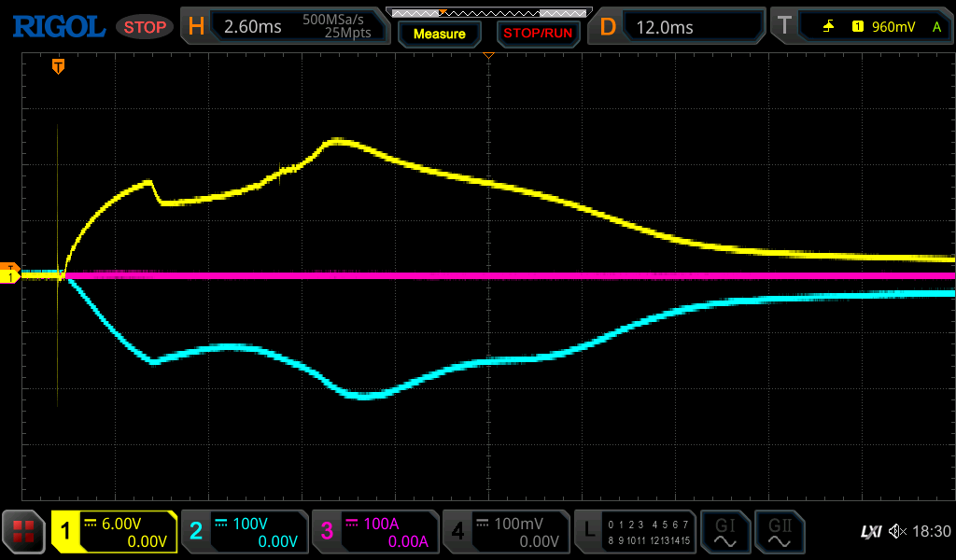Click the clock showing 18:30
The height and width of the screenshot is (560, 956).
point(931,532)
